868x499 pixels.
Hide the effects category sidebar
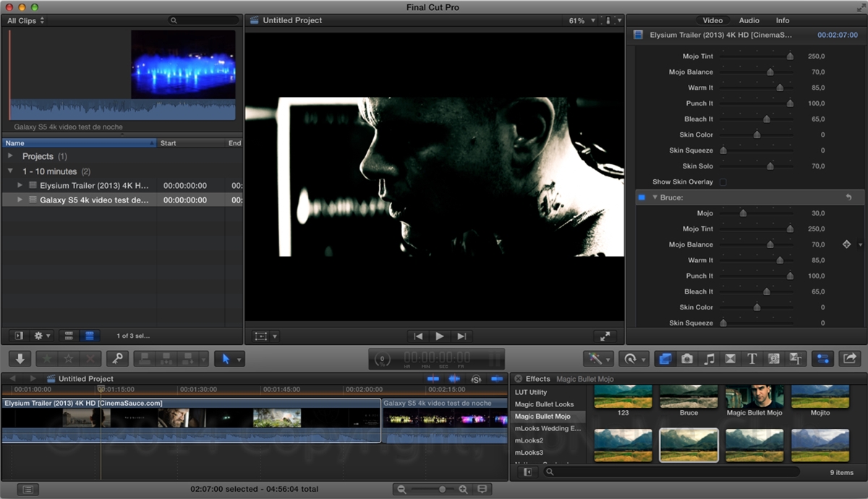click(x=528, y=472)
